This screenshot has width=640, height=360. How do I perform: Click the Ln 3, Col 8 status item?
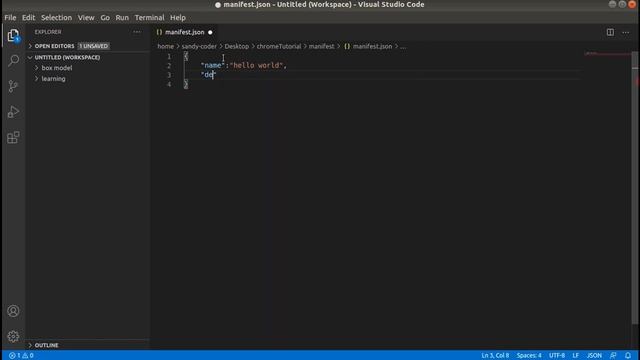coord(495,356)
